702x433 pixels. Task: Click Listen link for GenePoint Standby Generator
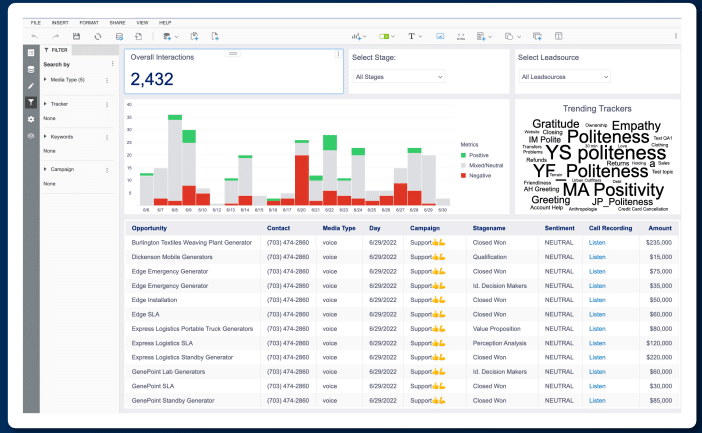tap(597, 401)
